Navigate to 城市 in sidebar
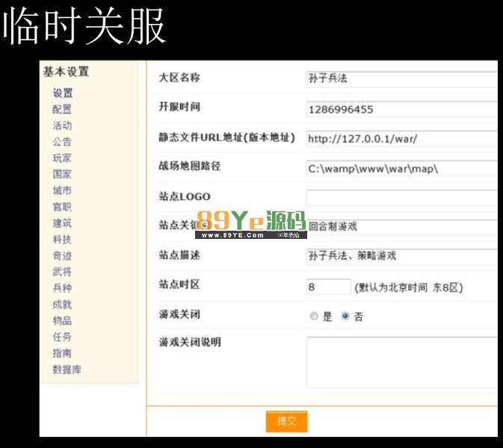This screenshot has height=448, width=503. pos(62,190)
